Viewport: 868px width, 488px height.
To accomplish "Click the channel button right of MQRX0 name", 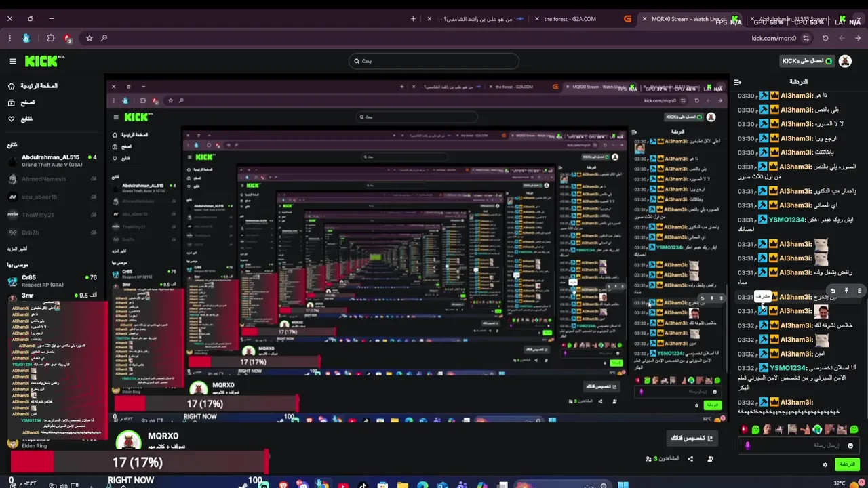I will tap(692, 438).
